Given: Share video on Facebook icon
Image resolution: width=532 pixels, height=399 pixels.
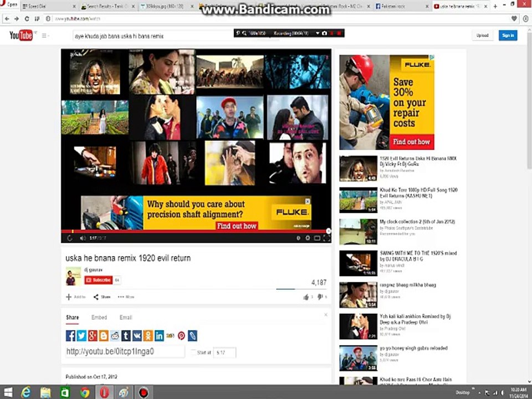Looking at the screenshot, I should pos(70,336).
